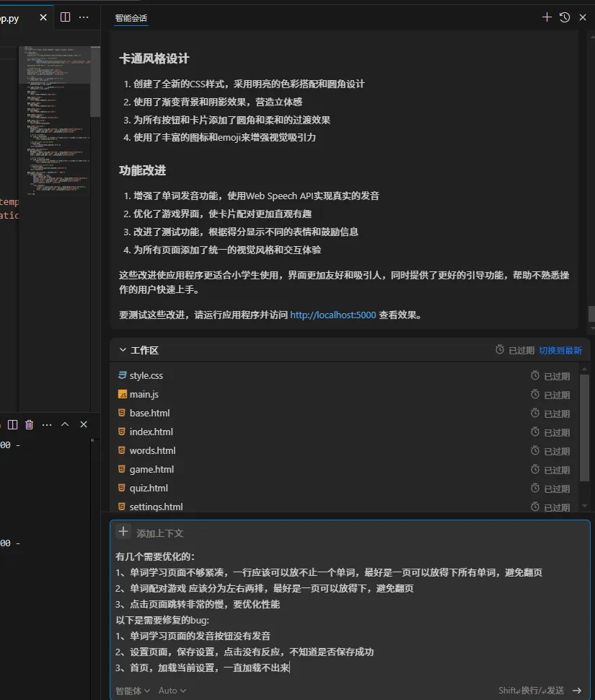Open main.js from the workspace list
Viewport: 595px width, 700px height.
(144, 394)
